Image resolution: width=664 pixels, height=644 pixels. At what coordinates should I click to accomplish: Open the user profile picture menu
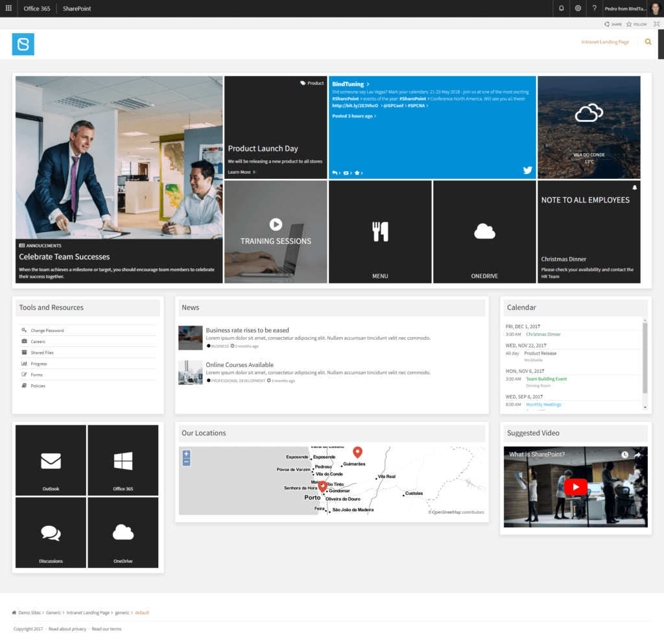pyautogui.click(x=655, y=8)
